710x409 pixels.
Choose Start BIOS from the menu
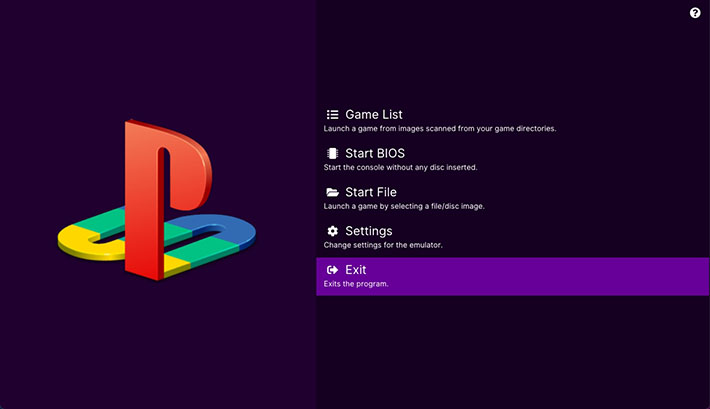click(x=513, y=160)
